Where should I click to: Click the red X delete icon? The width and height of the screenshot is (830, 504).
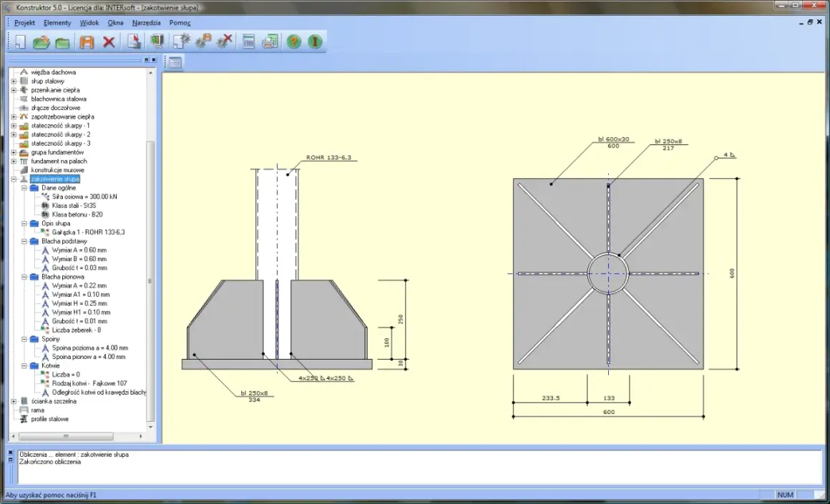click(x=109, y=41)
